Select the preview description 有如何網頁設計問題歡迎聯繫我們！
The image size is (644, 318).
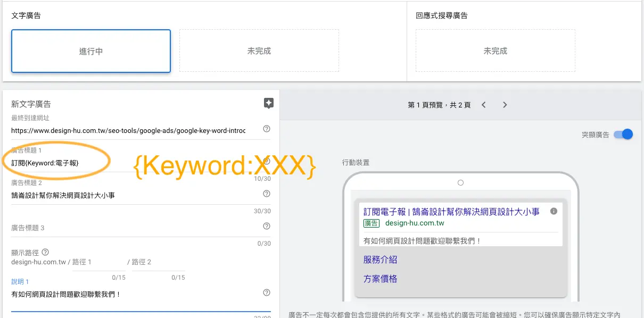[x=423, y=241]
